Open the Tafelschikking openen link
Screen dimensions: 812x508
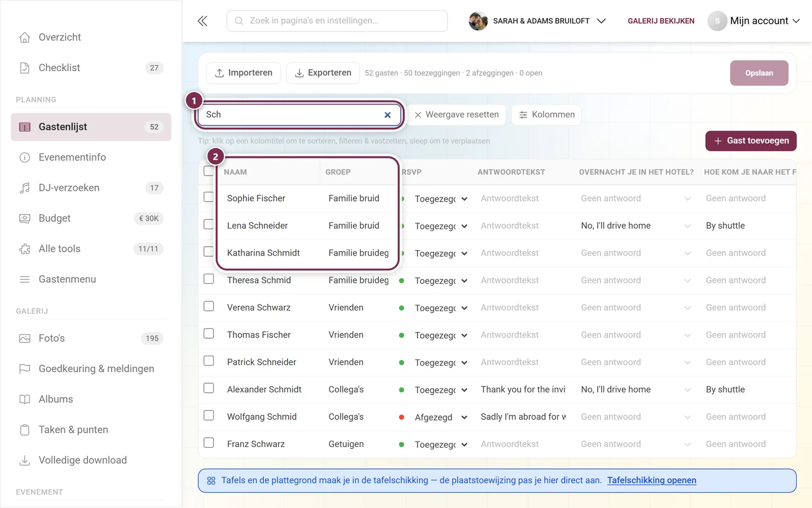click(x=652, y=480)
